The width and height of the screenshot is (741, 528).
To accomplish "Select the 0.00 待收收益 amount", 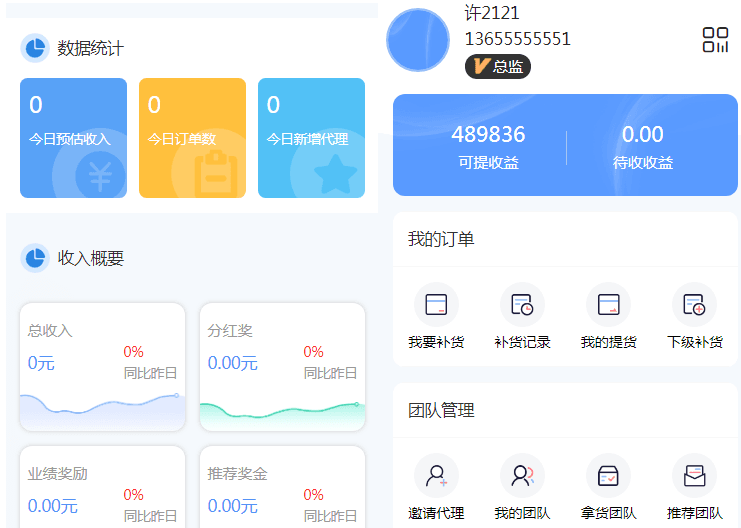I will click(x=643, y=134).
